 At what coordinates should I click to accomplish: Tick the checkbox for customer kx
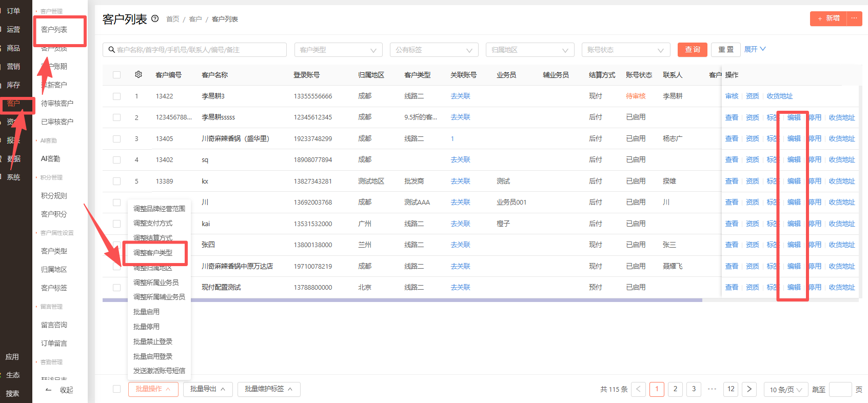117,182
